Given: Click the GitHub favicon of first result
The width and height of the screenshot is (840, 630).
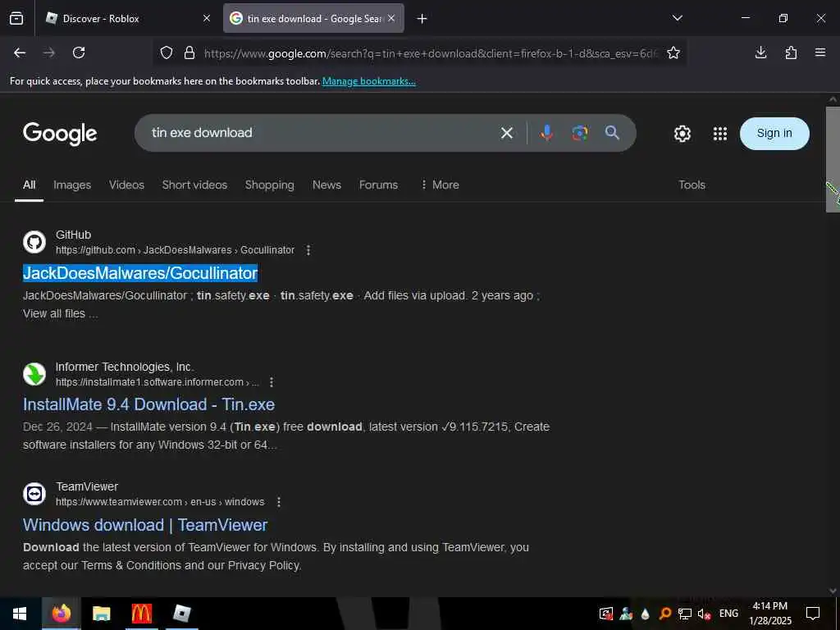Looking at the screenshot, I should click(34, 242).
